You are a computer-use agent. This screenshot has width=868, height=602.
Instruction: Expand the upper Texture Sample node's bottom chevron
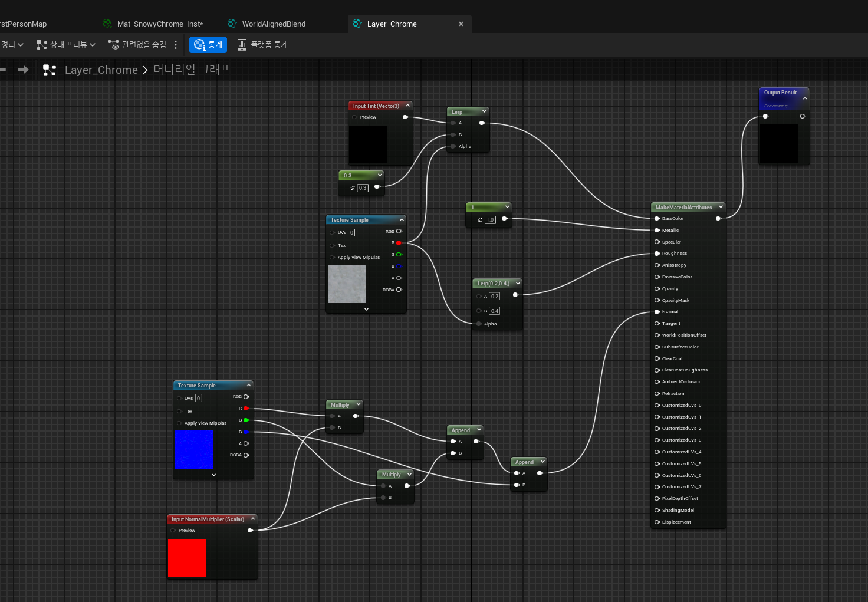point(366,309)
